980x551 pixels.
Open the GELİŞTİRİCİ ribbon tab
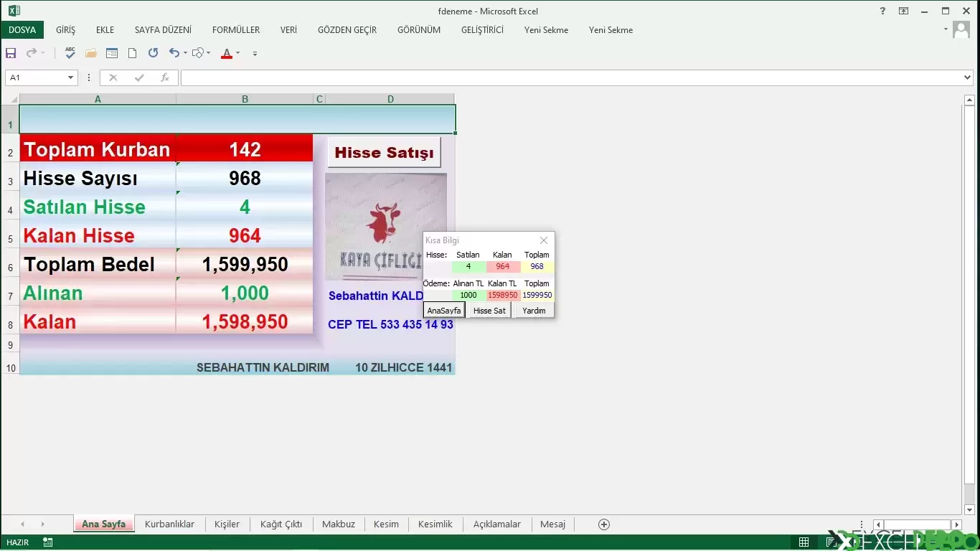pos(482,30)
